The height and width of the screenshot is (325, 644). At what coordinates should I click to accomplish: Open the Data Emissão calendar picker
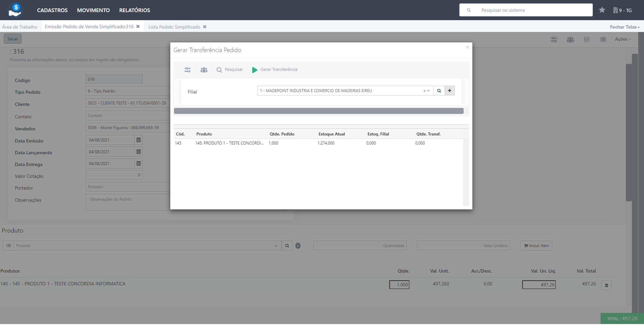(139, 140)
